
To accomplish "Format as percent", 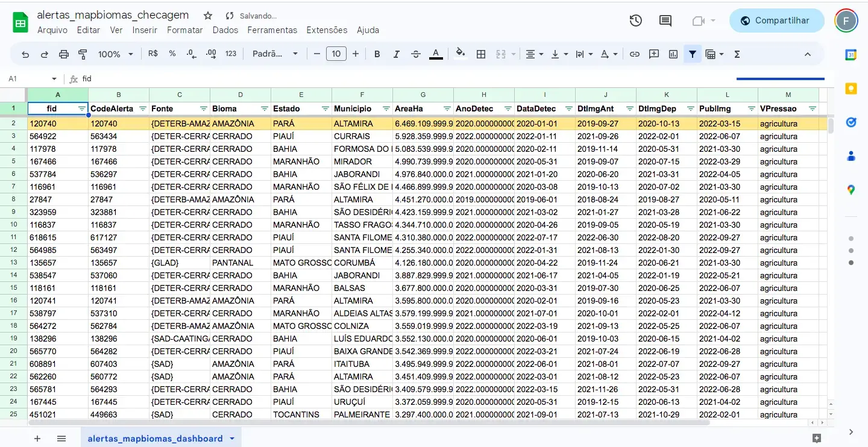I will click(172, 54).
